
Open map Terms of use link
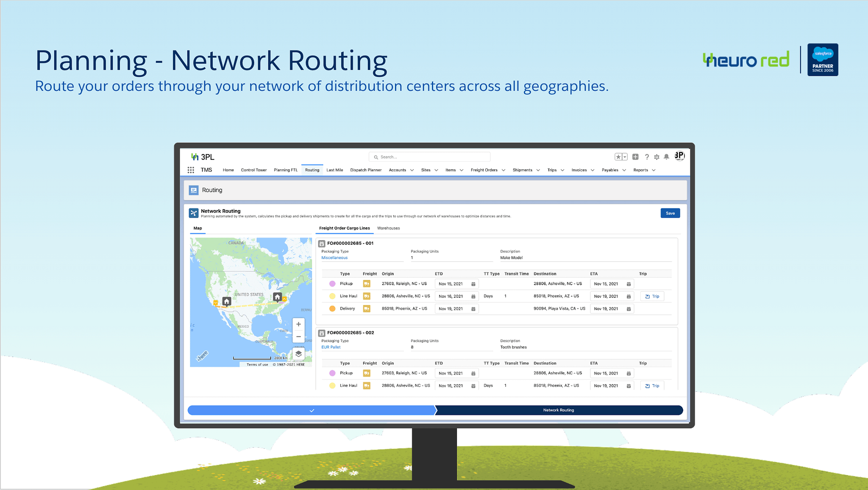point(257,364)
